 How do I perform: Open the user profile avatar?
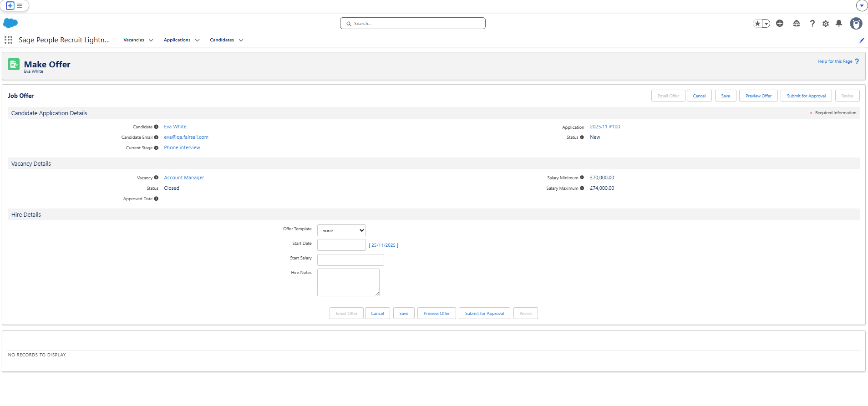[x=856, y=24]
